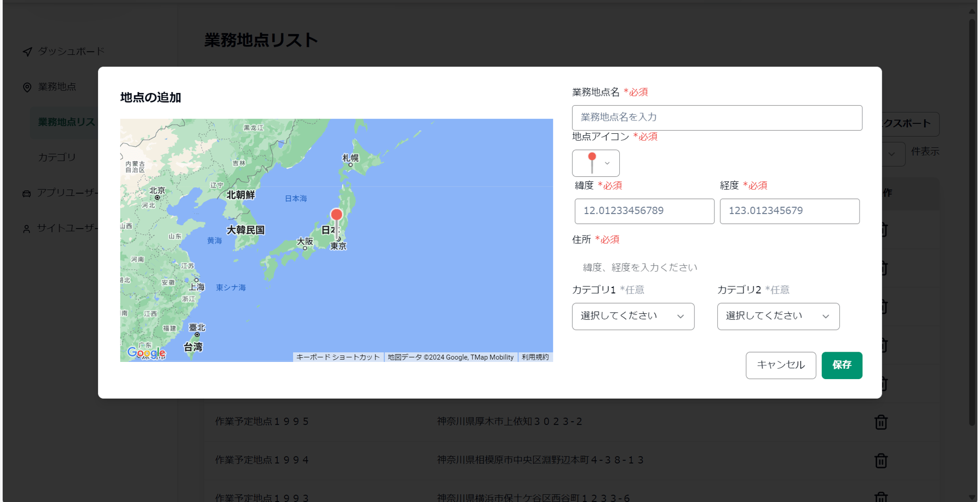Click the 北朝鮮 label on the map
The image size is (980, 502).
pyautogui.click(x=241, y=194)
